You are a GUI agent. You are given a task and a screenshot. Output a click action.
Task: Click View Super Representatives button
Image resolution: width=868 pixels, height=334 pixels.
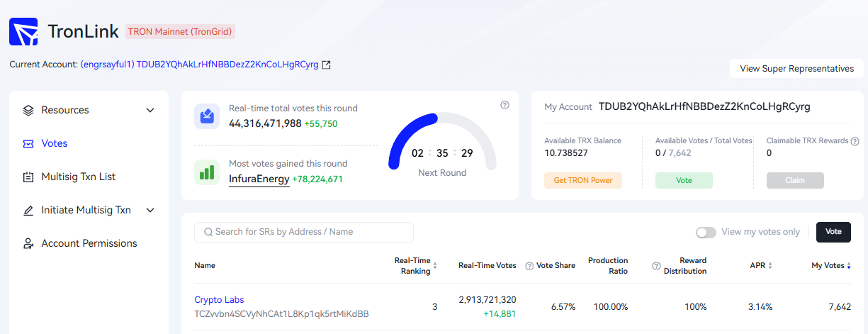coord(796,69)
